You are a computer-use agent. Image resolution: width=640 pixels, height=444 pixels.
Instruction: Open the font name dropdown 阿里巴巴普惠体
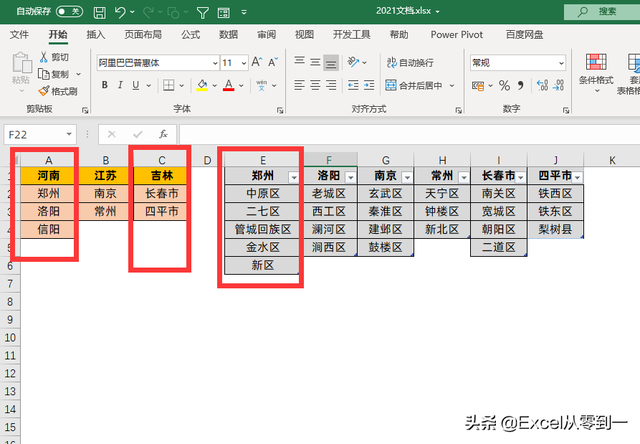click(215, 63)
